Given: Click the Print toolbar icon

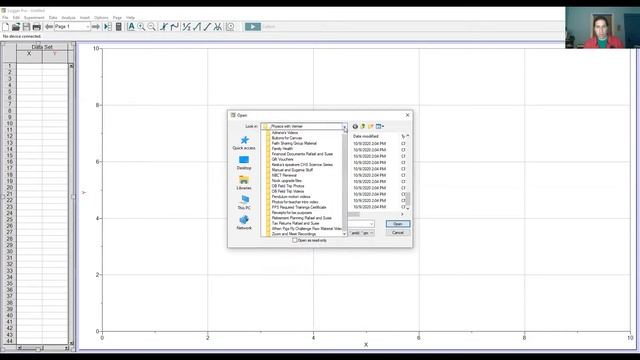Looking at the screenshot, I should (x=37, y=27).
